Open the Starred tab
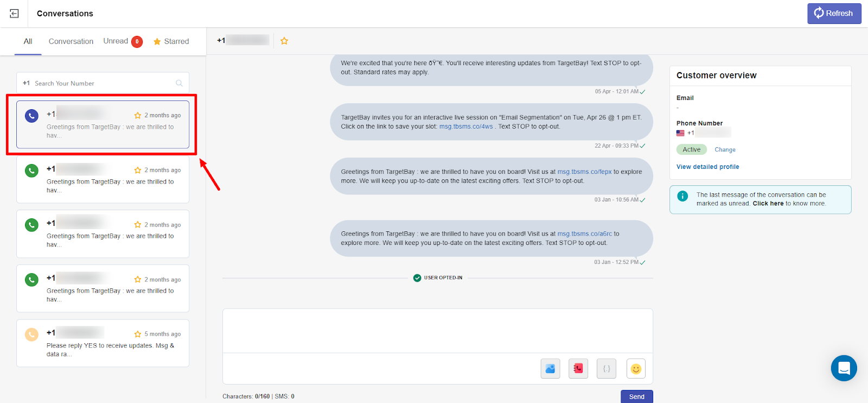 (x=171, y=41)
